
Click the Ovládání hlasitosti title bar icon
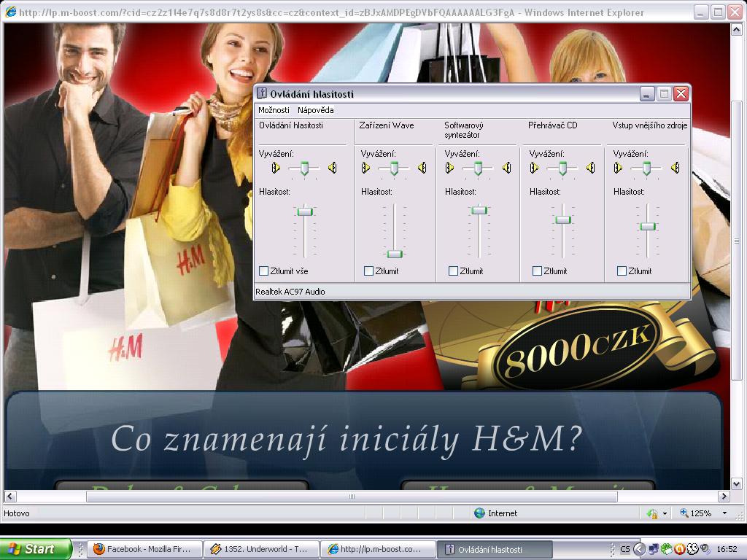click(262, 93)
